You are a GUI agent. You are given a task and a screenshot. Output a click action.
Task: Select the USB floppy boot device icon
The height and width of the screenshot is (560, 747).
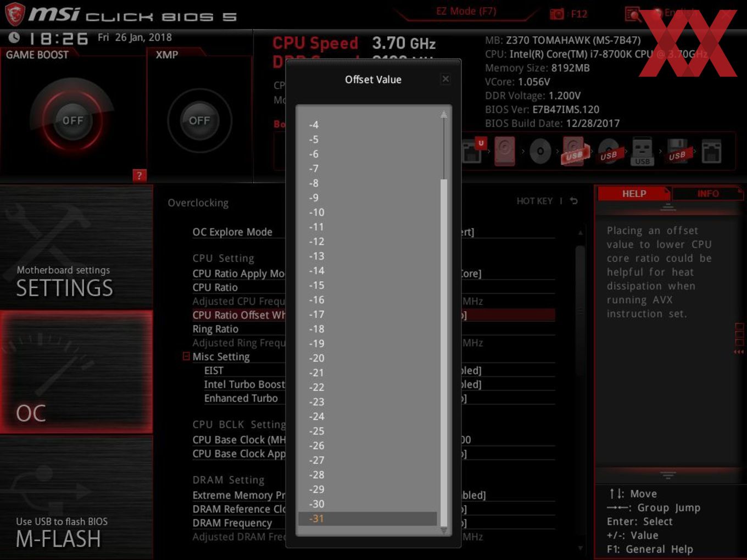tap(677, 151)
